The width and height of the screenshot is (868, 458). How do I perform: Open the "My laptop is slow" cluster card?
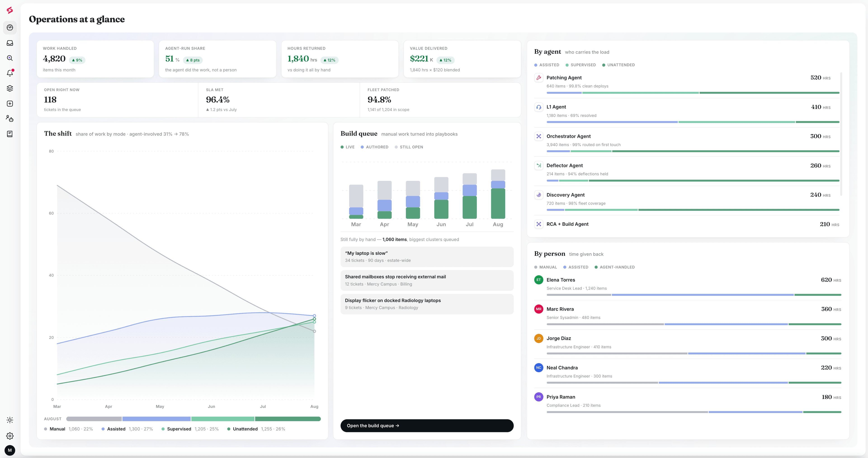[x=427, y=257]
